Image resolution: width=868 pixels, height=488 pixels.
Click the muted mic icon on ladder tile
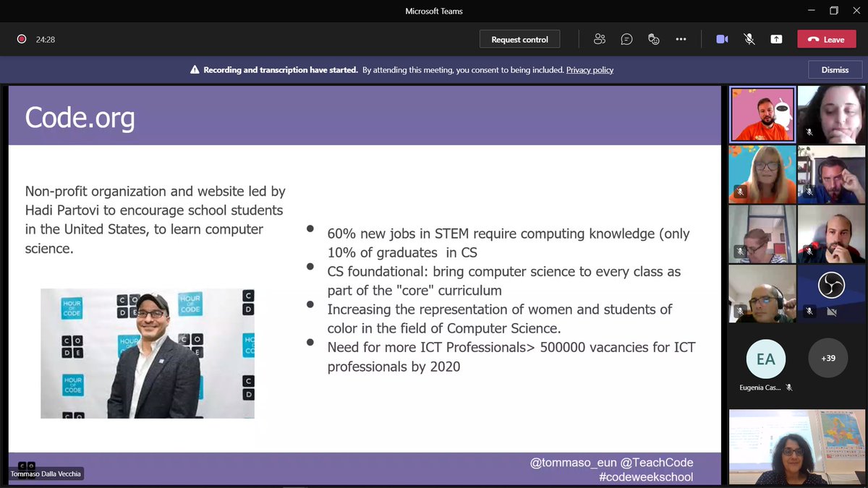pyautogui.click(x=740, y=252)
